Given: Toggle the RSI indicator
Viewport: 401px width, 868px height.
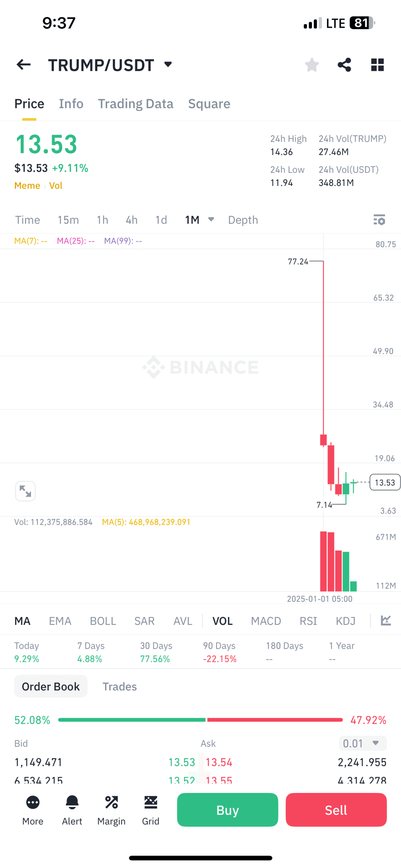Looking at the screenshot, I should (308, 621).
